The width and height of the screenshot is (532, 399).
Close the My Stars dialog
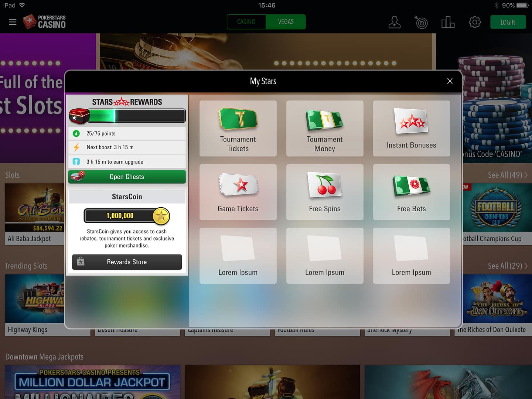click(x=450, y=81)
